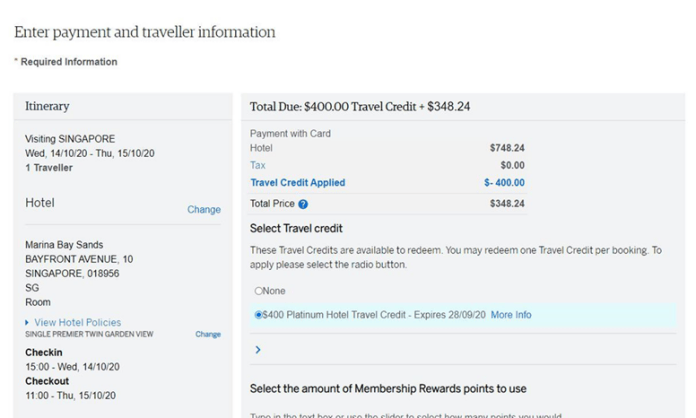
Task: Click the Marina Bay Sands hotel name
Action: coord(64,245)
